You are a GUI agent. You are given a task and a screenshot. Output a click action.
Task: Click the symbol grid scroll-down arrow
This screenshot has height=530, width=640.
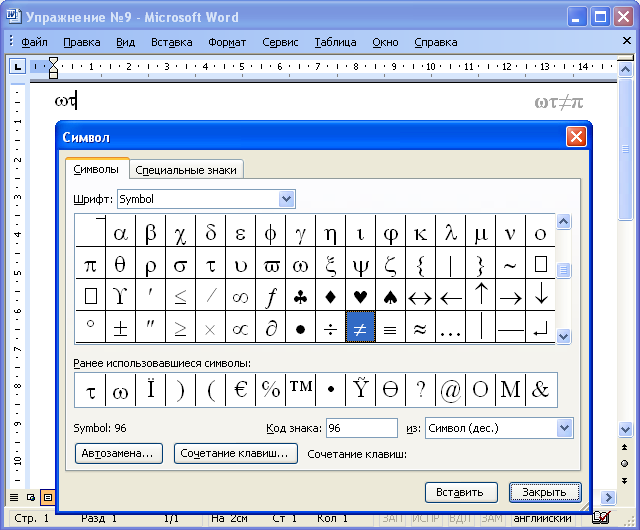coord(563,336)
